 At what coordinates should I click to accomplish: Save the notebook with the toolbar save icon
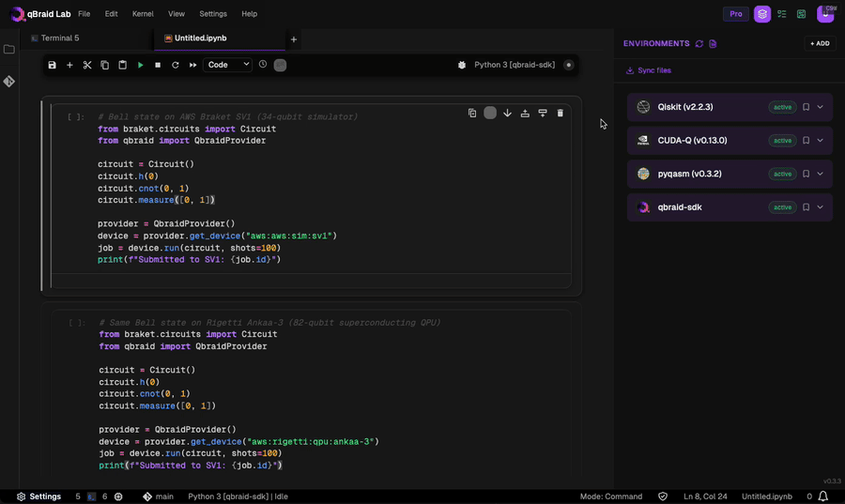coord(52,65)
